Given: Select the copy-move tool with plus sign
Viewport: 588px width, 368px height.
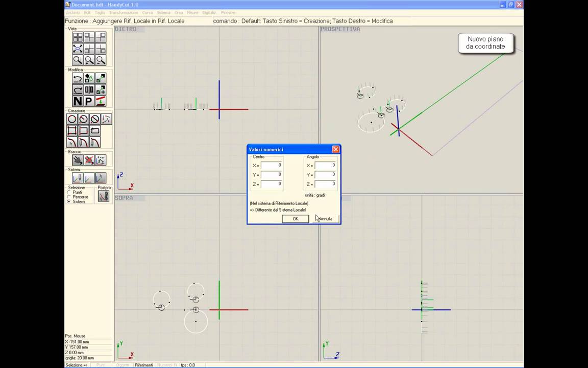Looking at the screenshot, I should (100, 90).
